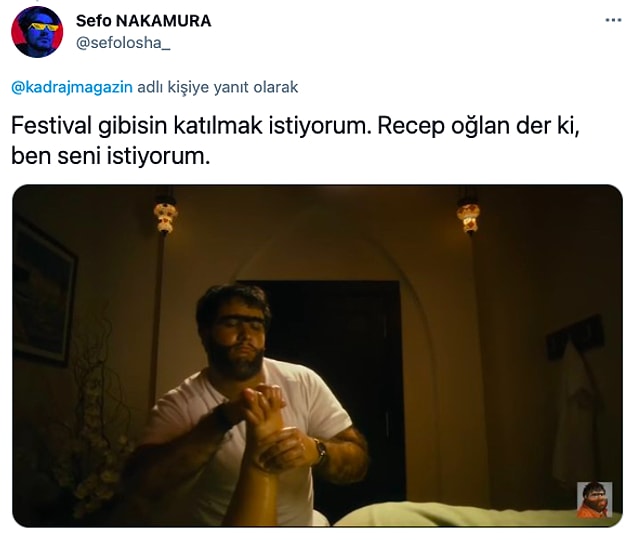Viewport: 635px width, 540px height.
Task: Click the right wall lamp in photo
Action: [469, 215]
